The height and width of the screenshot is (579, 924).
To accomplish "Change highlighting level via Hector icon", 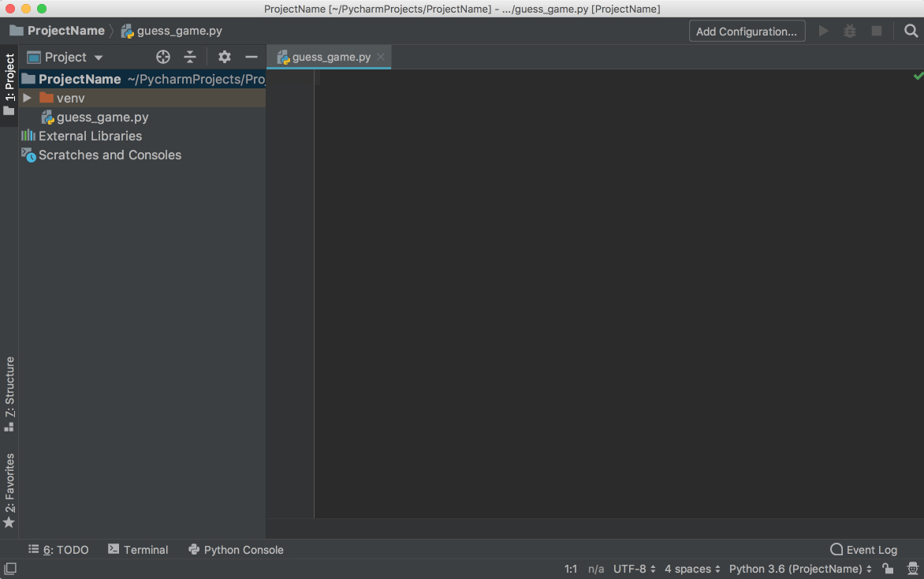I will (x=914, y=569).
